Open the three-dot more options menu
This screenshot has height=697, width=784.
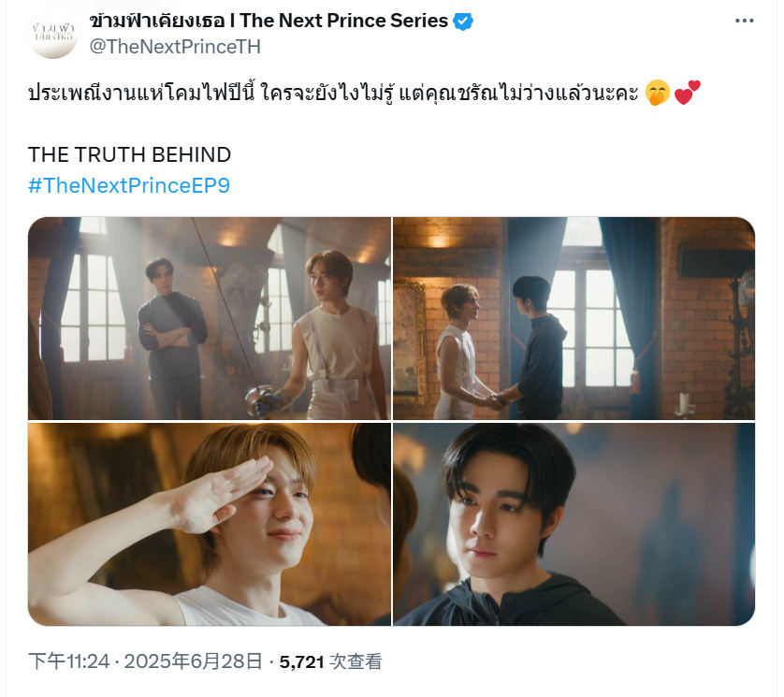click(x=744, y=21)
